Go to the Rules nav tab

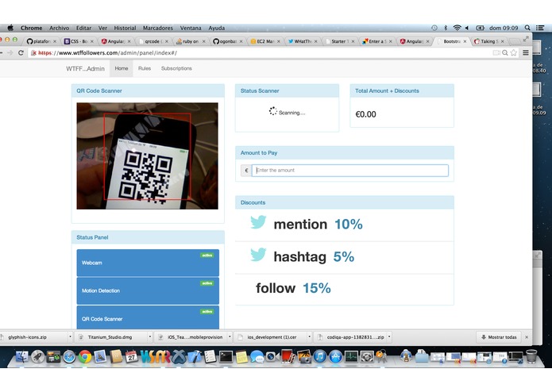click(x=145, y=68)
